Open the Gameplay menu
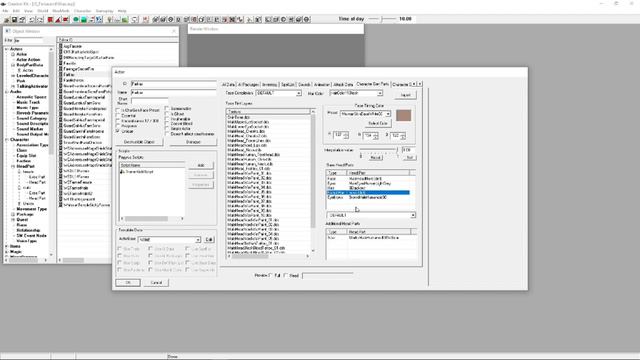Image resolution: width=640 pixels, height=360 pixels. coord(104,11)
